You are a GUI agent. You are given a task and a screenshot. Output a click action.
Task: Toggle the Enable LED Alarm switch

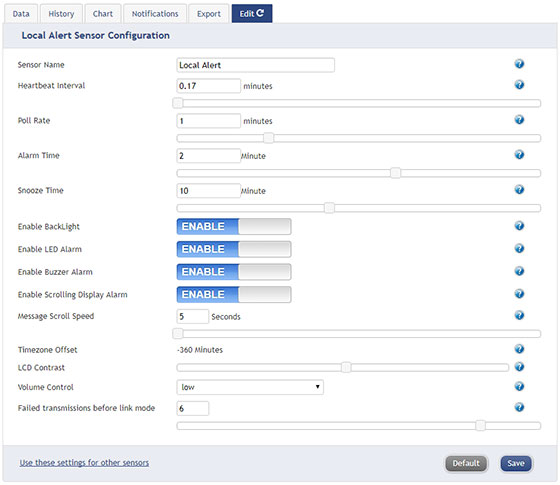(x=234, y=249)
